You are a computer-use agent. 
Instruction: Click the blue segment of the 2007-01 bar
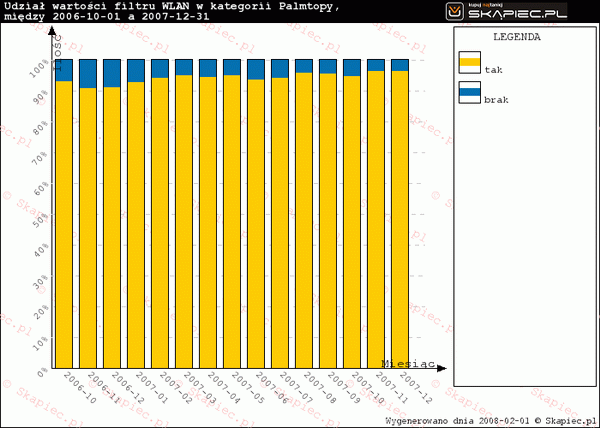point(136,71)
